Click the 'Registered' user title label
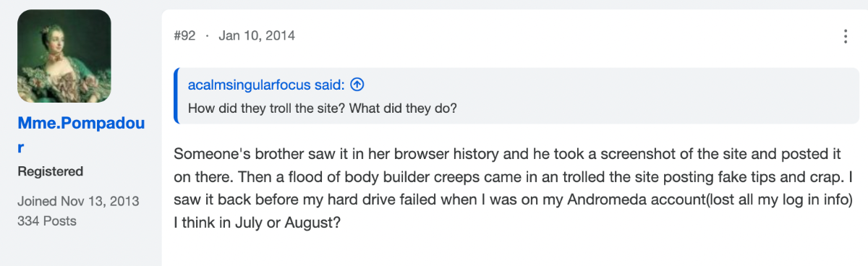Screen dimensions: 868x266 click(x=50, y=172)
